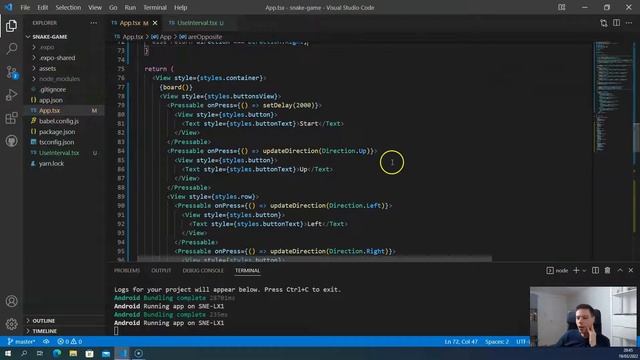Image resolution: width=640 pixels, height=360 pixels.
Task: Click the master branch status item
Action: [x=22, y=341]
